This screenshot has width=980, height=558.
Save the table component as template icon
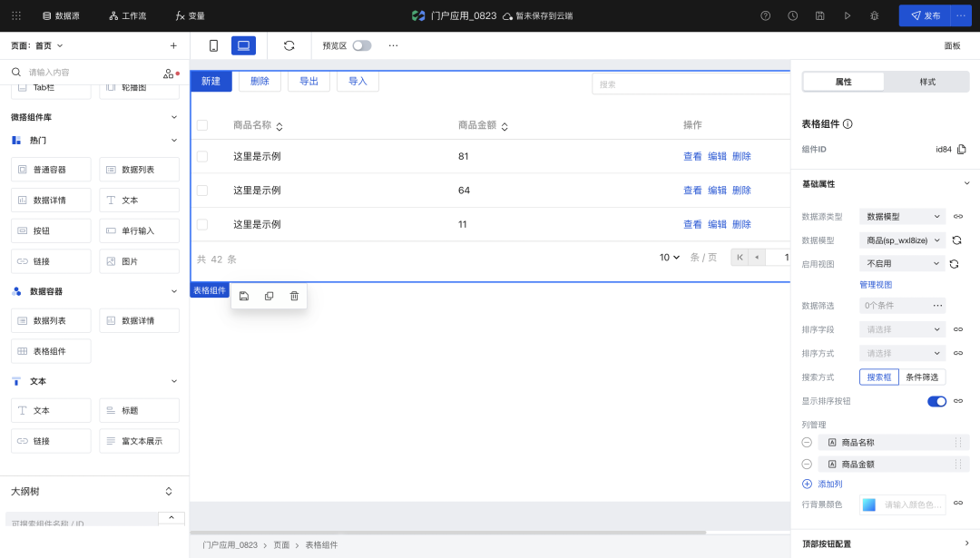pyautogui.click(x=244, y=296)
